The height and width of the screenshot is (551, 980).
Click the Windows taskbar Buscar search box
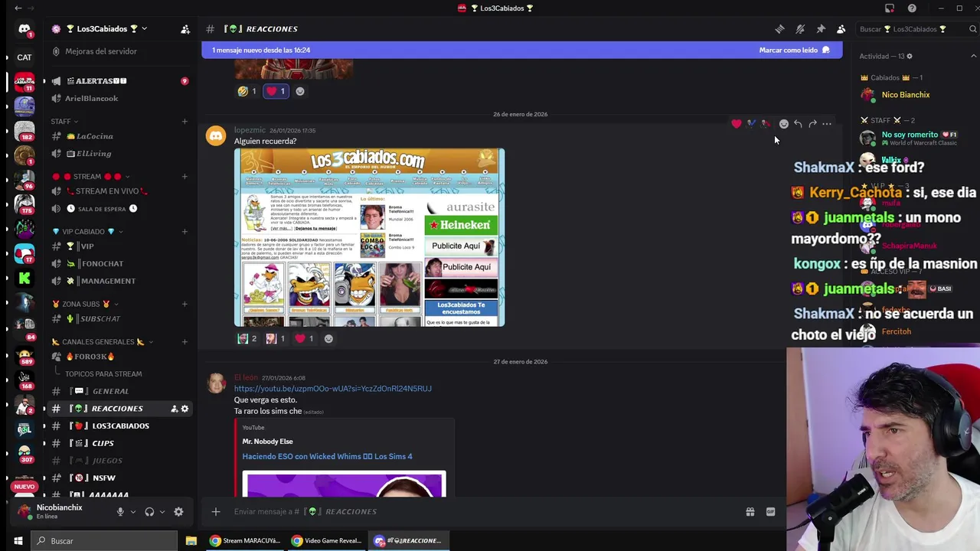click(x=106, y=541)
